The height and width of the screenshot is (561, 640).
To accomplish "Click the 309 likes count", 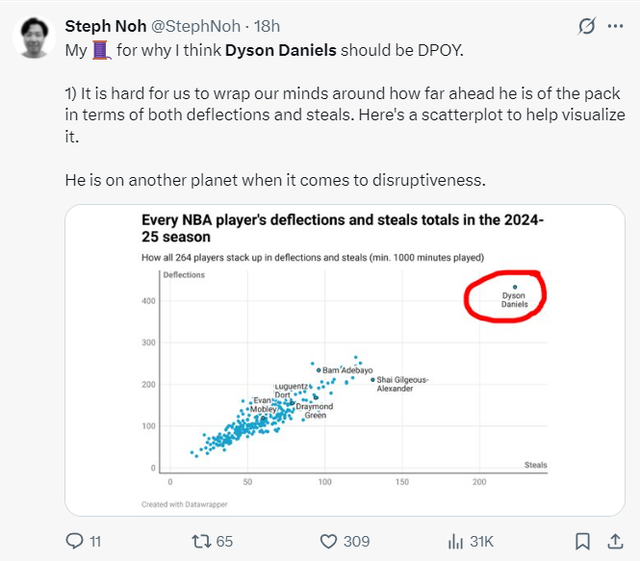I will (x=357, y=541).
